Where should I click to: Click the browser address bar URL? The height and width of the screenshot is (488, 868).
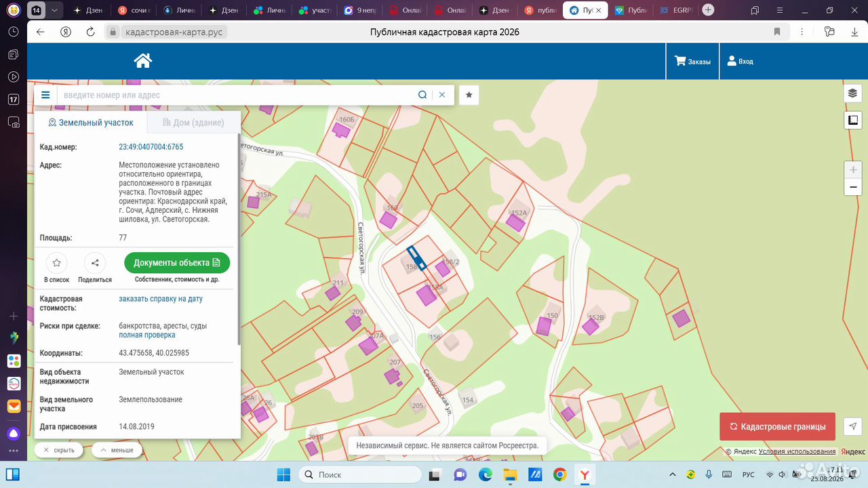point(175,32)
